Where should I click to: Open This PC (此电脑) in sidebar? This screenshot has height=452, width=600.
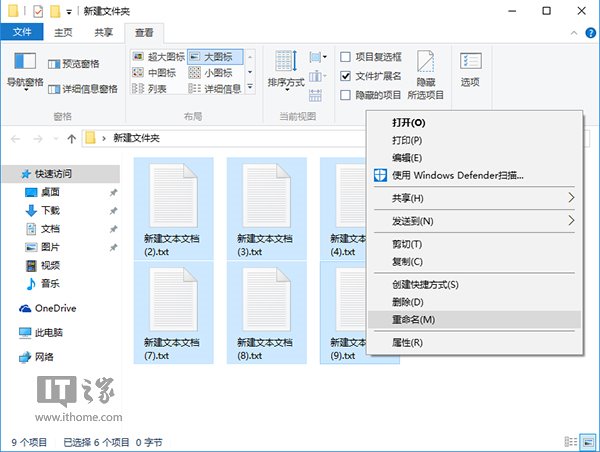click(x=48, y=332)
